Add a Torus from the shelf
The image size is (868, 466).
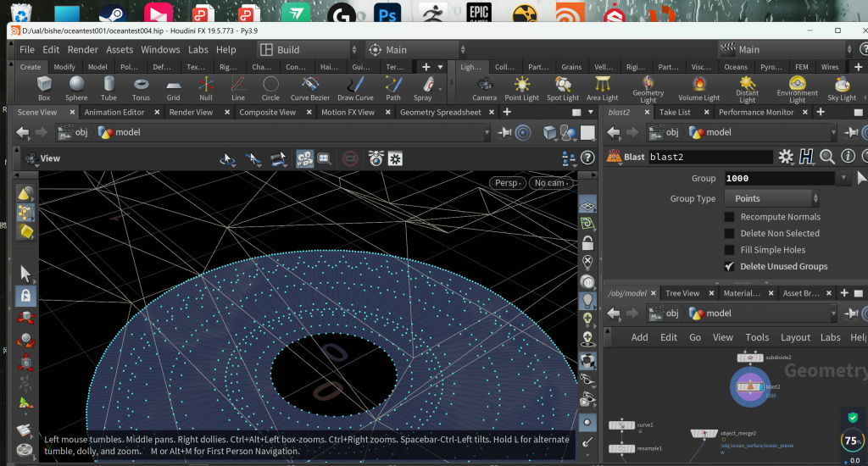point(141,89)
